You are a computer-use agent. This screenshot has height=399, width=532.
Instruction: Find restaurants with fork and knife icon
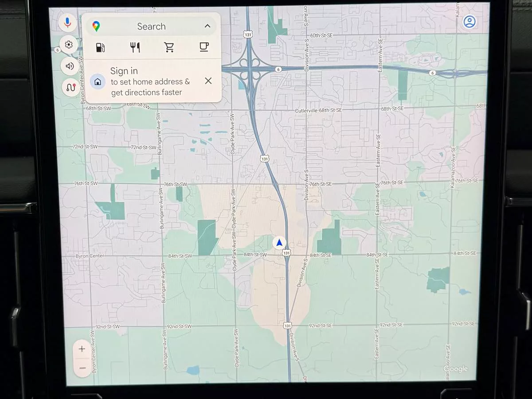click(x=135, y=47)
